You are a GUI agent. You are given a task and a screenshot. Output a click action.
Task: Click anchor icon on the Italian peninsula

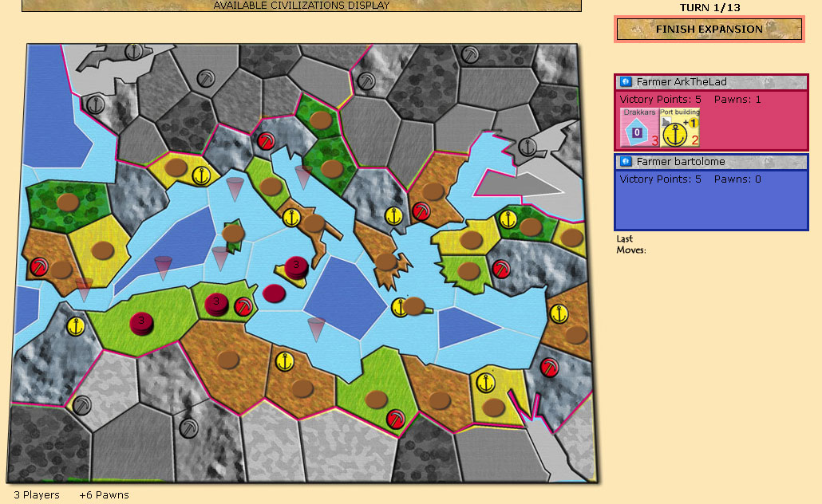291,217
